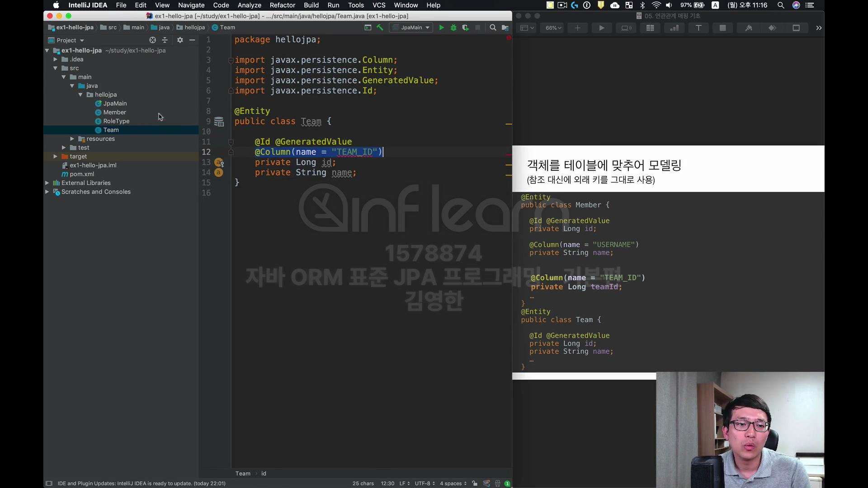Viewport: 868px width, 488px height.
Task: Keynote: open the View menu dropdown
Action: tap(527, 28)
